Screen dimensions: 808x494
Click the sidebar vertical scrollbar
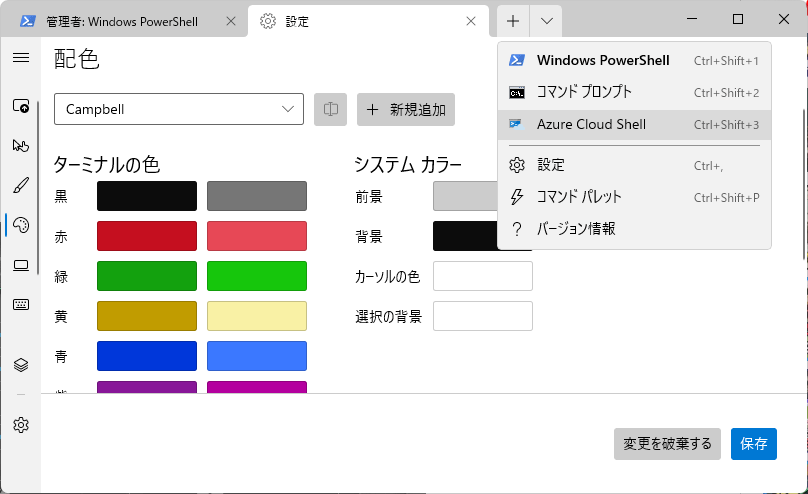click(38, 188)
